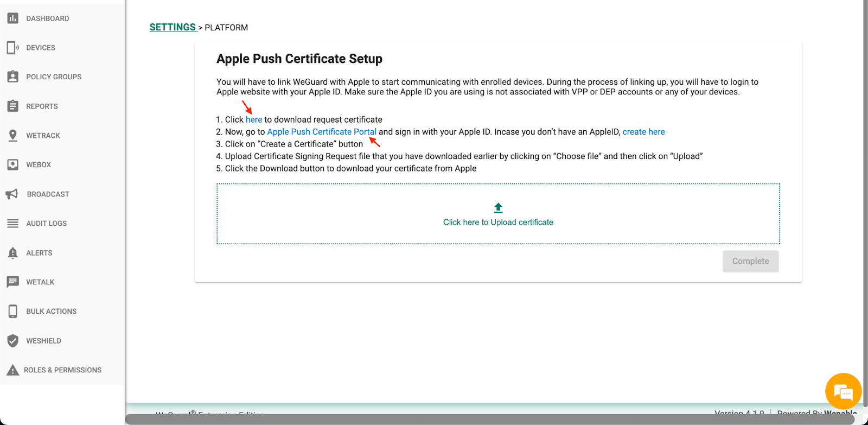The height and width of the screenshot is (425, 868).
Task: Click the Apple Push Certificate Setup heading
Action: [299, 59]
